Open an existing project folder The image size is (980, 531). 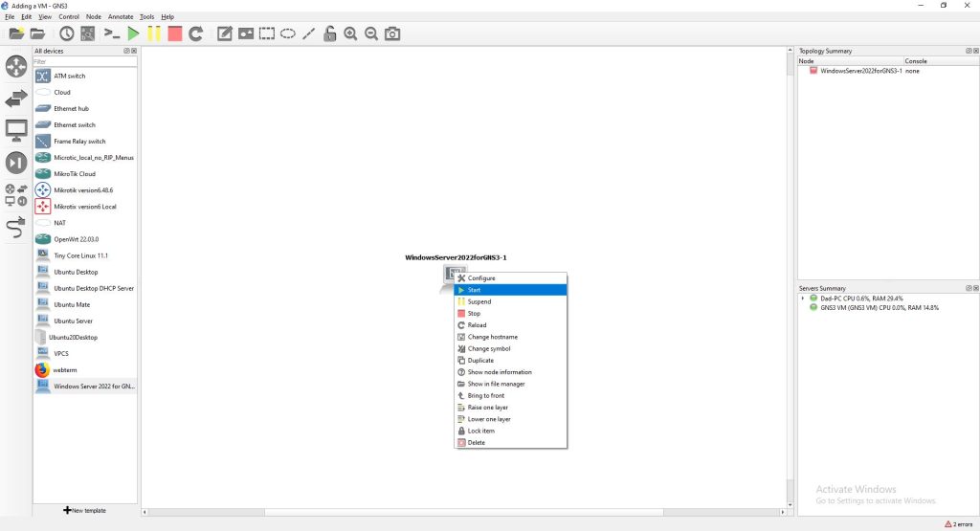(38, 33)
